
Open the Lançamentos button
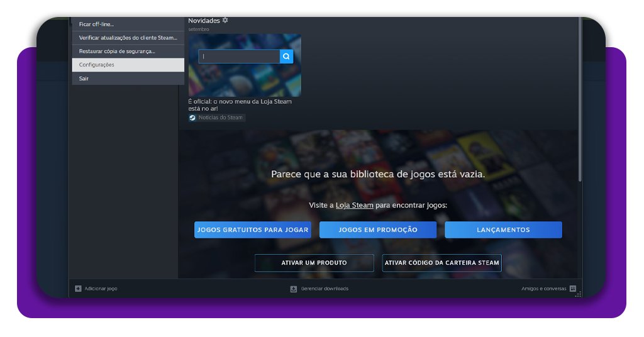pos(503,230)
